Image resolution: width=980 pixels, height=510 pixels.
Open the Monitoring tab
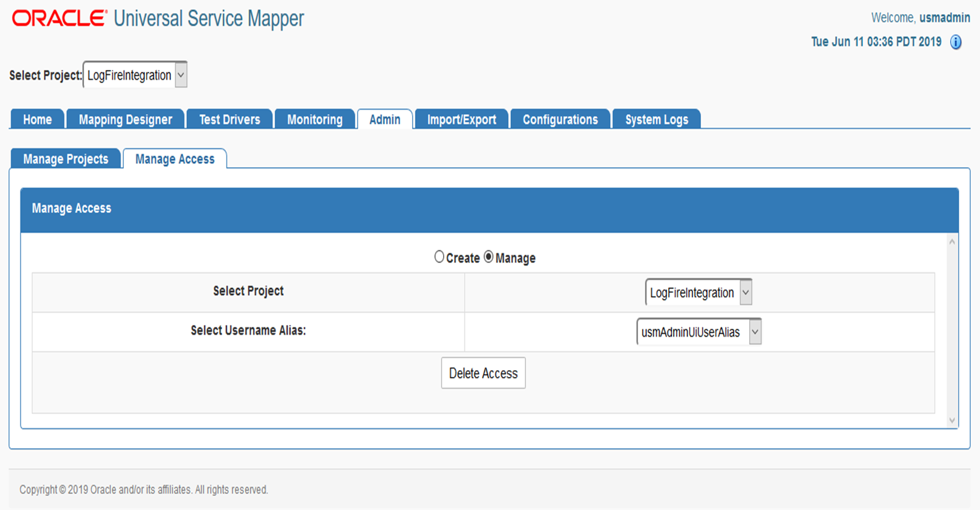(315, 119)
